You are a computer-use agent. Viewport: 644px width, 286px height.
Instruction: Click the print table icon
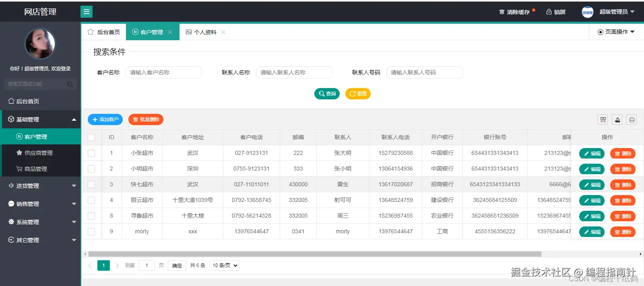pyautogui.click(x=632, y=119)
